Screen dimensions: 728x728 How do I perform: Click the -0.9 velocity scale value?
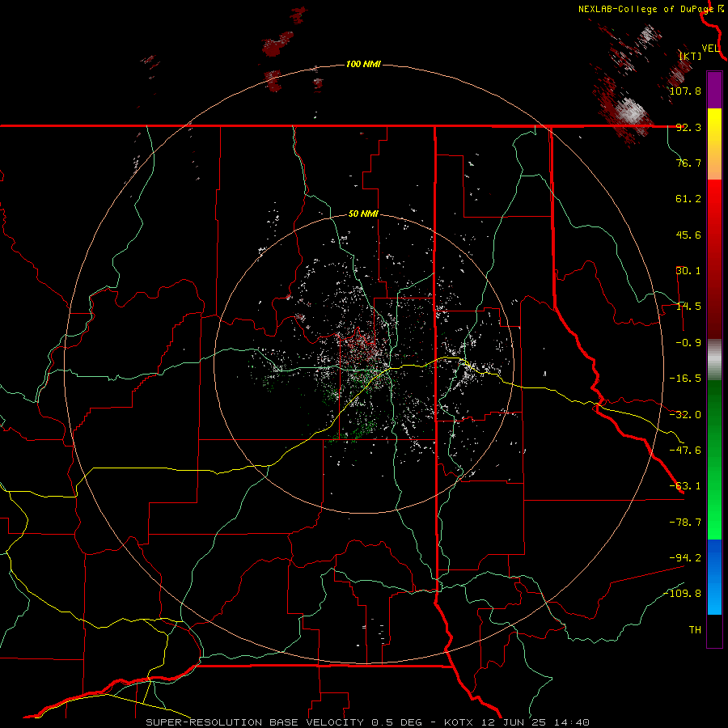[x=688, y=343]
